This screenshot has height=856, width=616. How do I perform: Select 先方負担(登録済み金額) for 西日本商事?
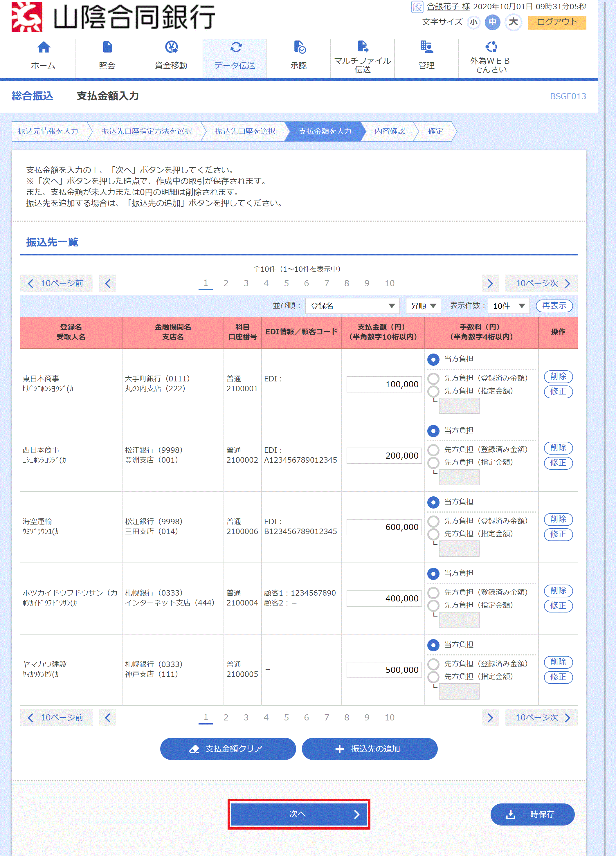433,450
